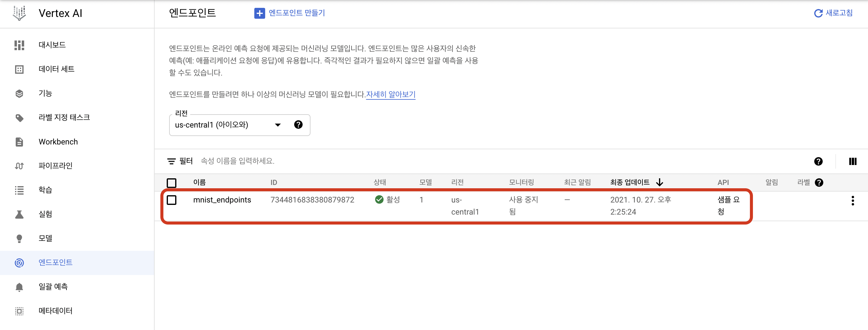Open the three-dot menu for mnist_endpoints

853,201
